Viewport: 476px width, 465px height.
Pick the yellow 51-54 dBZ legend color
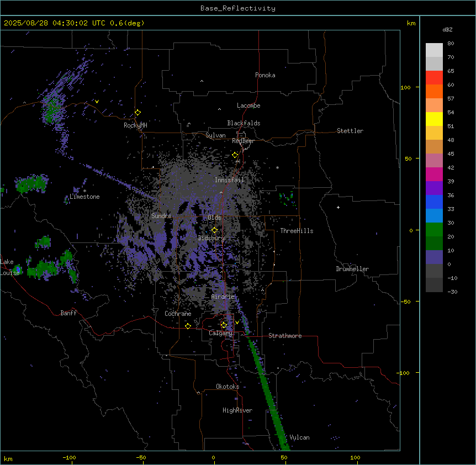(434, 119)
